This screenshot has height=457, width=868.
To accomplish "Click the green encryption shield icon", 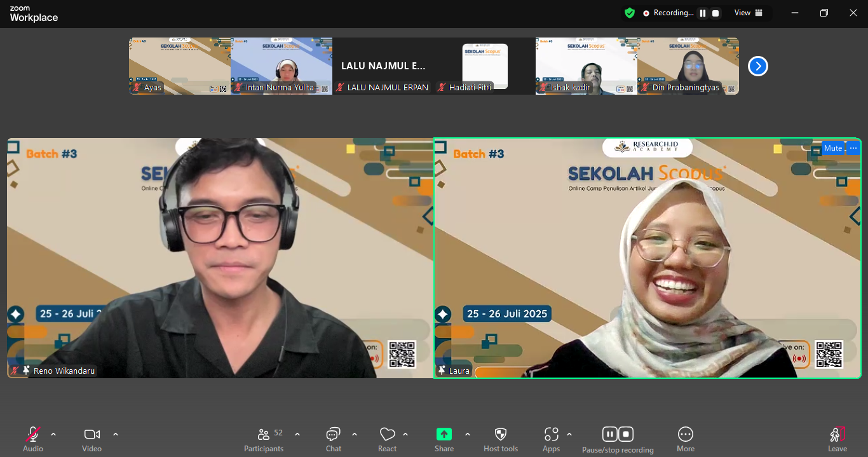I will (630, 13).
